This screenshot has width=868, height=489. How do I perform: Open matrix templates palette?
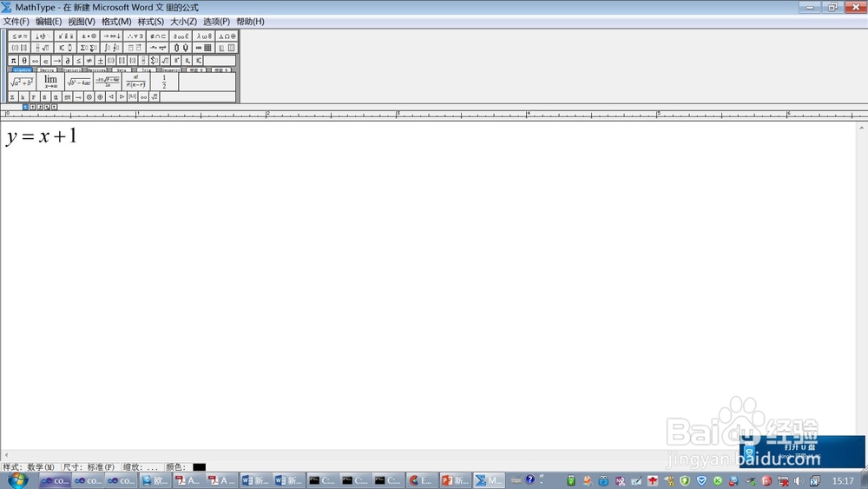coord(204,48)
